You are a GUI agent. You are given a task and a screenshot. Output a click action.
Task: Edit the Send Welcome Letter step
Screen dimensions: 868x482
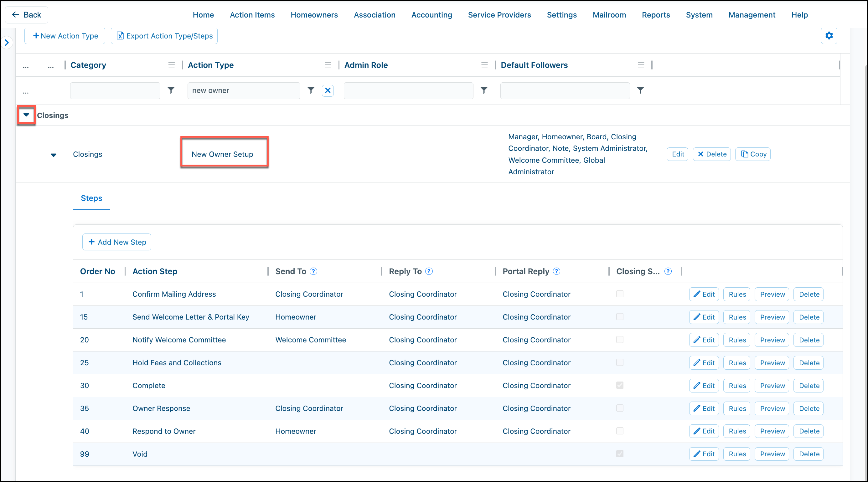(704, 317)
